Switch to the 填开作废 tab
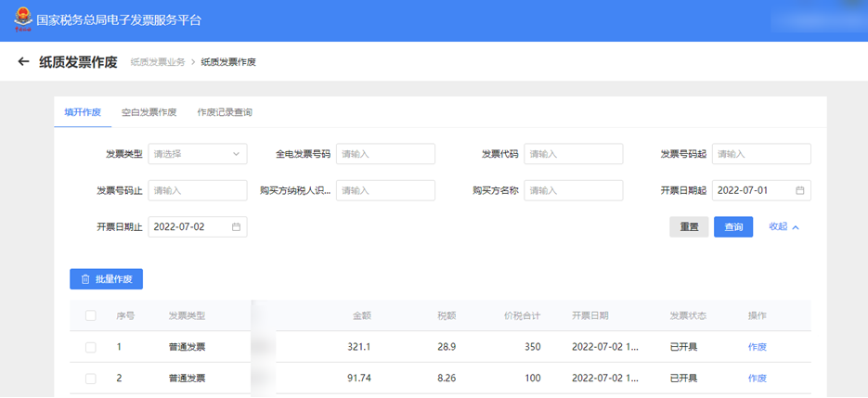The width and height of the screenshot is (868, 398). click(x=83, y=112)
